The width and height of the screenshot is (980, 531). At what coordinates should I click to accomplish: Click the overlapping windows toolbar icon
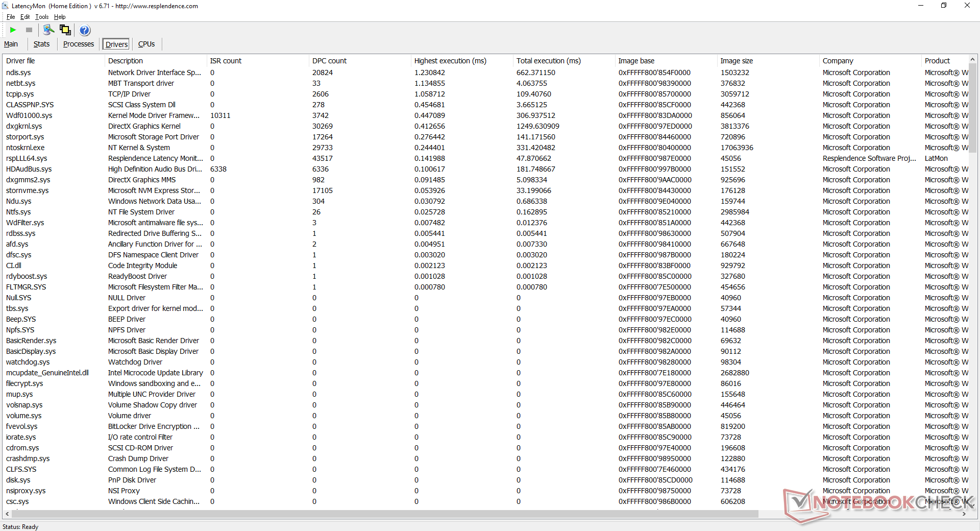point(65,30)
